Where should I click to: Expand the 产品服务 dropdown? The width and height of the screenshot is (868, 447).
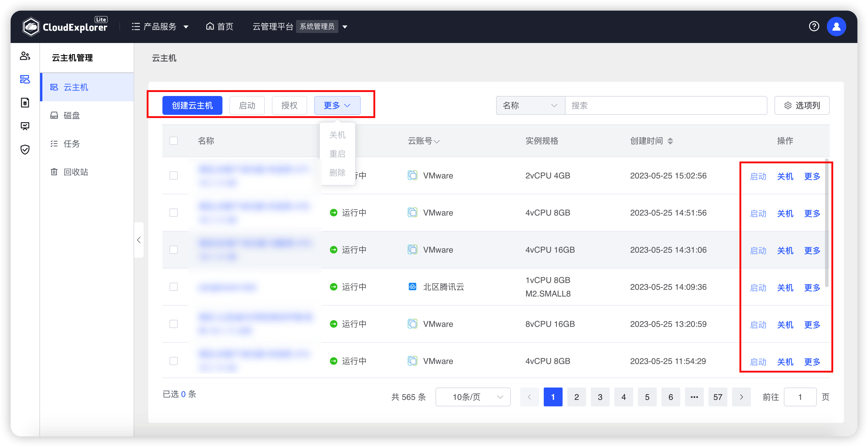(x=186, y=27)
